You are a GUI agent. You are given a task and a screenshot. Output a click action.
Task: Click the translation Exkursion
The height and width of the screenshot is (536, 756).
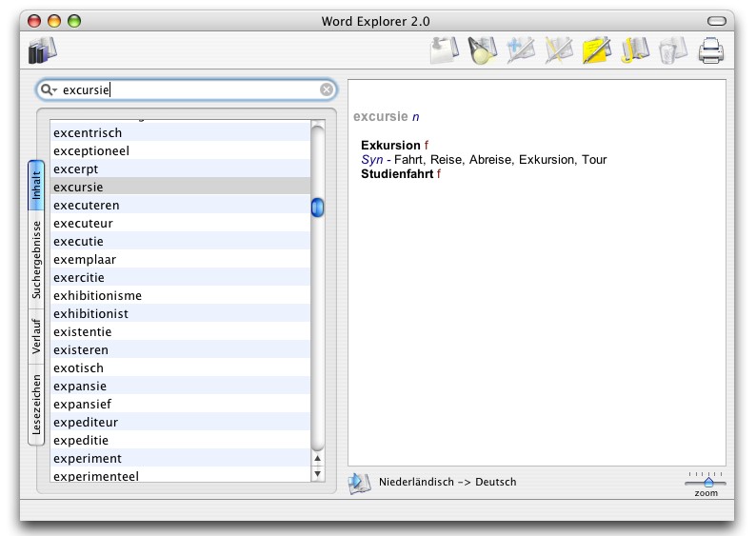[390, 145]
